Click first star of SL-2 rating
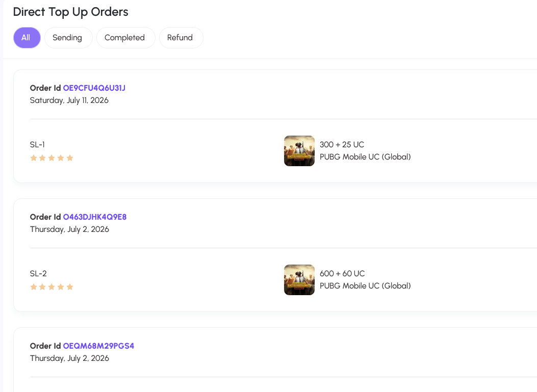Viewport: 537px width, 392px height. click(x=34, y=287)
